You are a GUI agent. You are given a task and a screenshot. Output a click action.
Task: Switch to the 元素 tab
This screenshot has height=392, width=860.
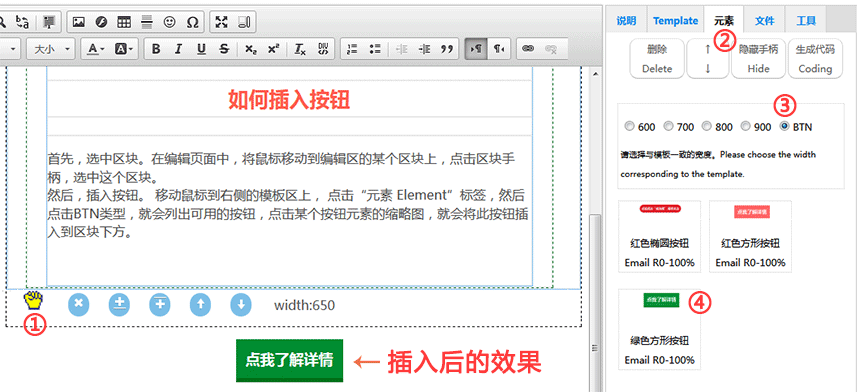click(723, 21)
